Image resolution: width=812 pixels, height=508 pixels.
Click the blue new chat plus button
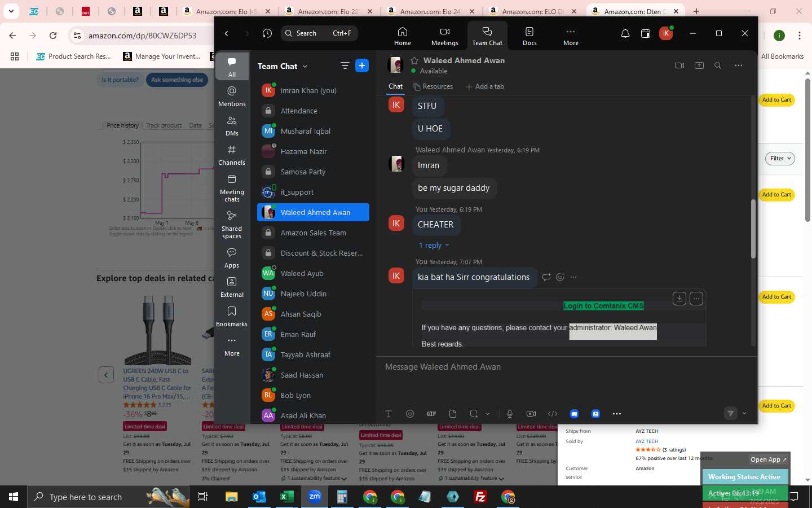click(362, 66)
